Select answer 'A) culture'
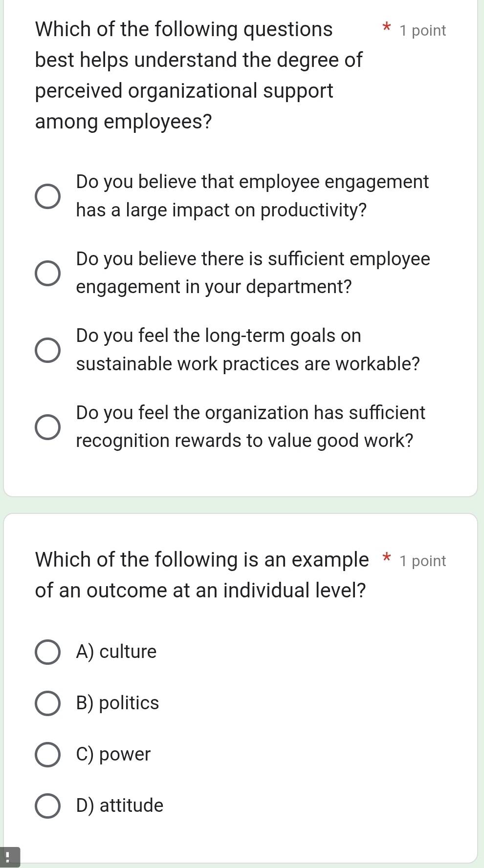Screen dimensions: 484x868 pyautogui.click(x=47, y=652)
